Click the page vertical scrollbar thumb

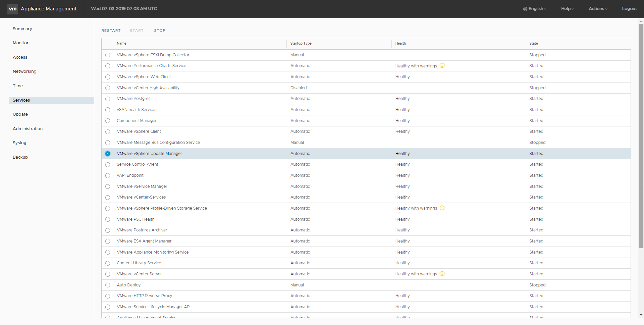point(641,136)
